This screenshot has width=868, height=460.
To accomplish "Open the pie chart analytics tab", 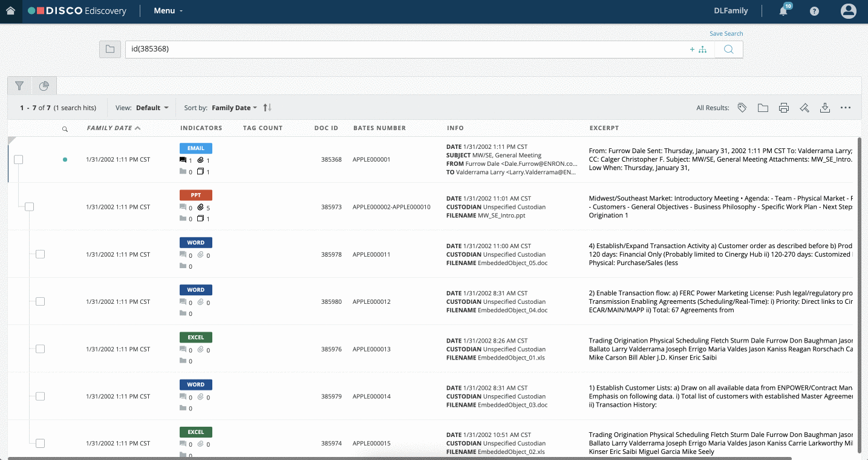I will (x=44, y=86).
